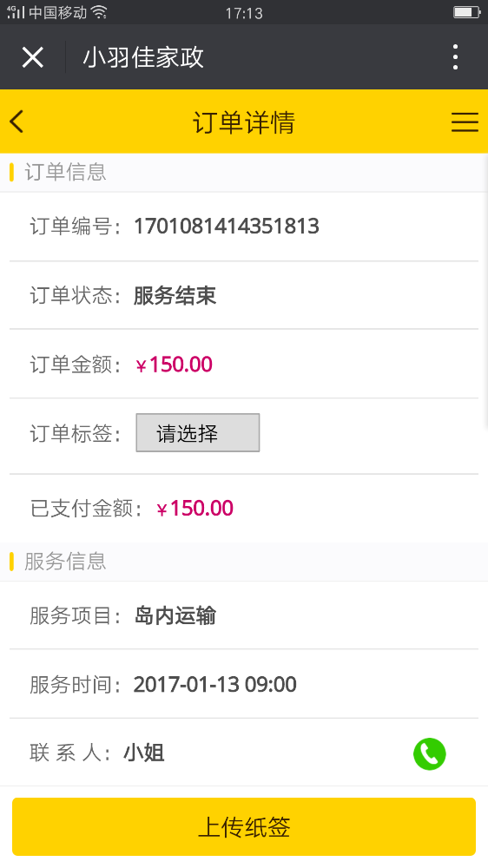Tap the Wi-Fi signal icon in status bar
The height and width of the screenshot is (868, 488).
point(99,12)
